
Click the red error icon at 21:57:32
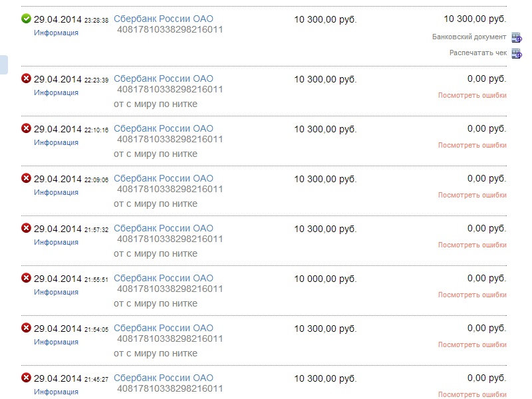point(26,228)
